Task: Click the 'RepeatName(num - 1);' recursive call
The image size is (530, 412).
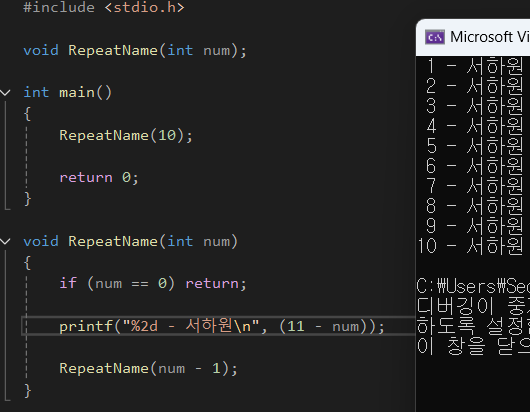Action: point(148,368)
